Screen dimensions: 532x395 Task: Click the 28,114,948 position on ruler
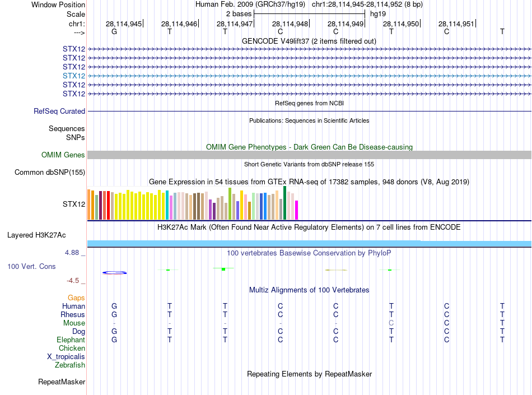click(x=290, y=24)
